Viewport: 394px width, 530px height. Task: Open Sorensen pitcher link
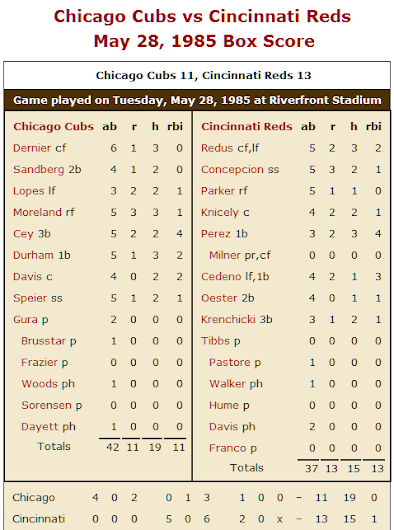(47, 405)
